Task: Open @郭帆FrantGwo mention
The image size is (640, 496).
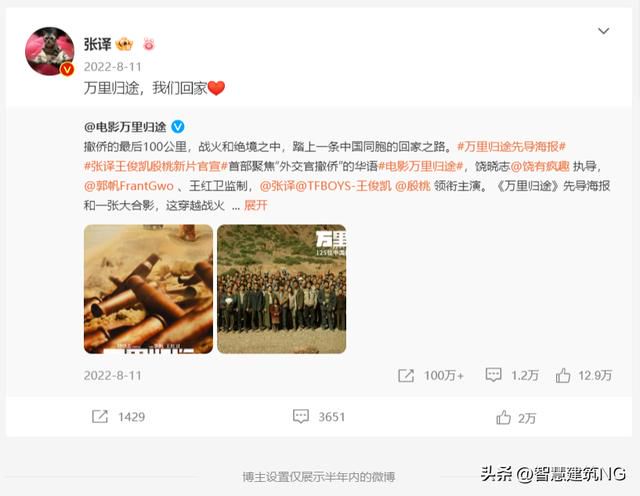Action: click(x=129, y=186)
